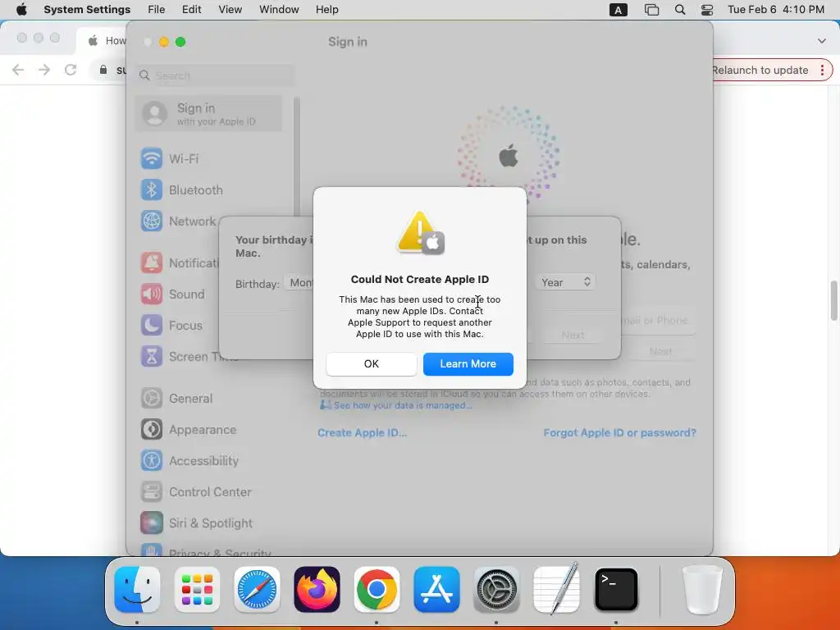Open the View menu
The height and width of the screenshot is (630, 840).
click(230, 10)
